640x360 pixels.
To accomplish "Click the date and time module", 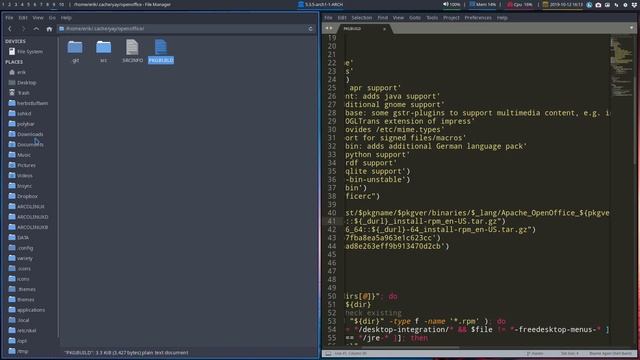I will tap(562, 4).
